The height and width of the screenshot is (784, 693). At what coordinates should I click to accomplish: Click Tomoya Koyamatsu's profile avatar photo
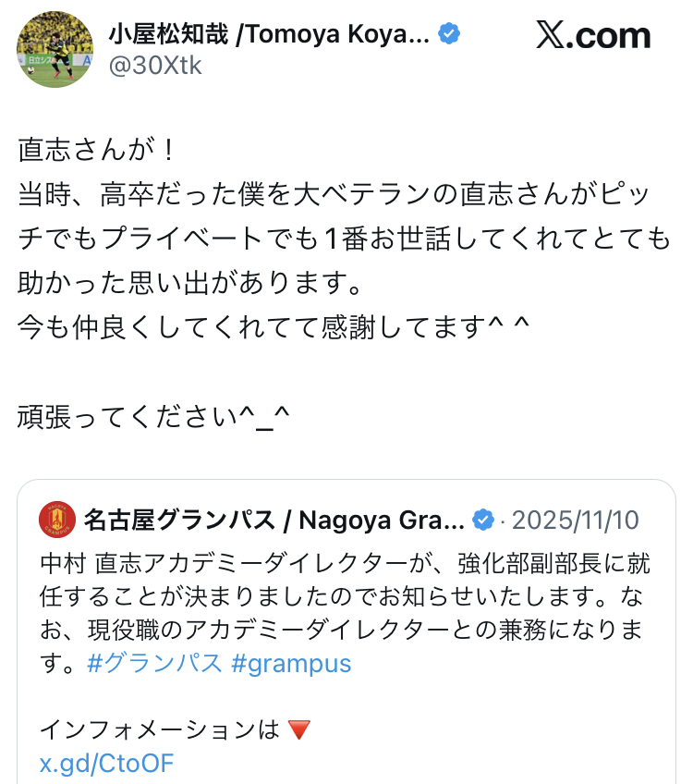coord(55,51)
